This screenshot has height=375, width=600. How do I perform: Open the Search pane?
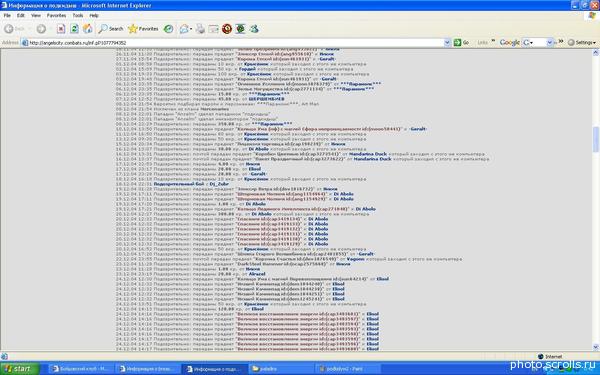point(111,29)
